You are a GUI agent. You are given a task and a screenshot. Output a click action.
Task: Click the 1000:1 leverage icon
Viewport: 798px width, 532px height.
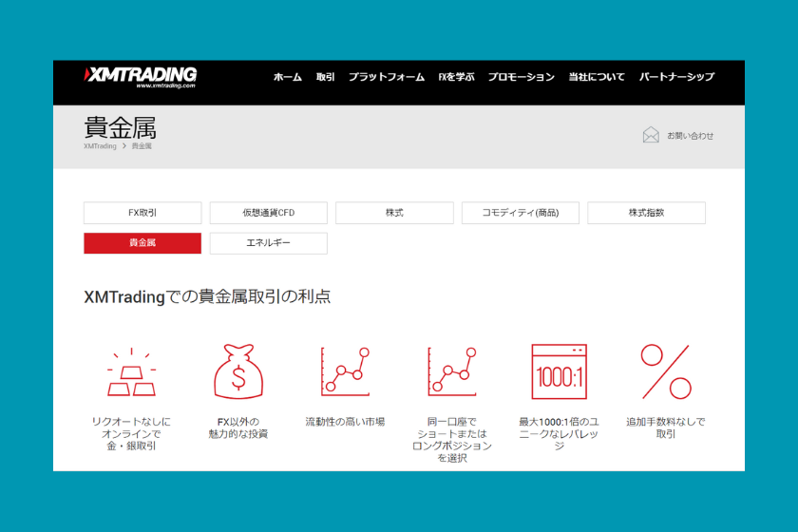[x=559, y=371]
